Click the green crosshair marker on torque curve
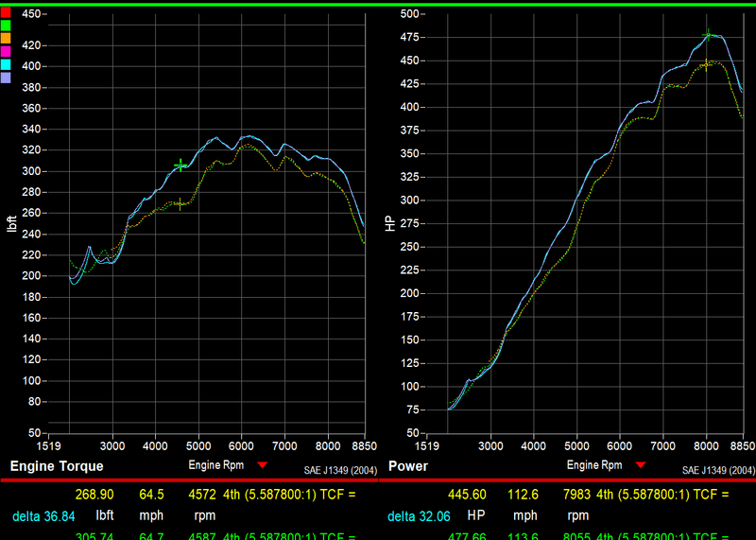The width and height of the screenshot is (756, 540). tap(180, 165)
